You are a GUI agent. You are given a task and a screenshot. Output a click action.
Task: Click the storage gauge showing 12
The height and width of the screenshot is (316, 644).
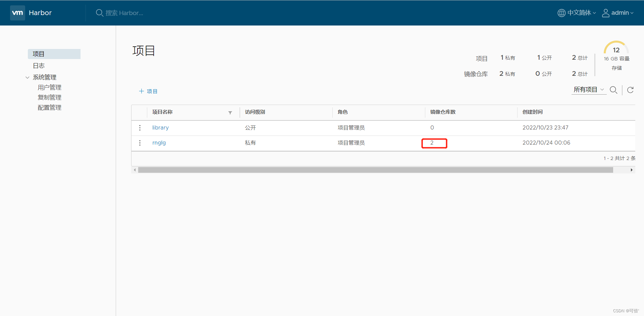click(616, 48)
